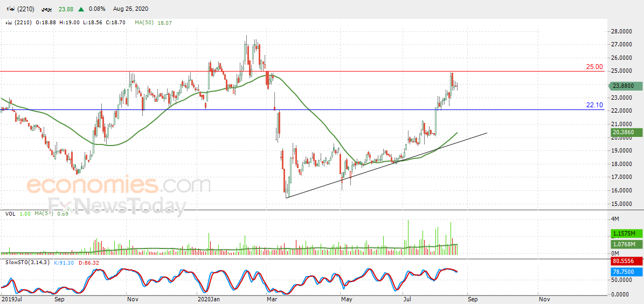644x304 pixels.
Task: Click the C:18.70 close value
Action: click(116, 23)
